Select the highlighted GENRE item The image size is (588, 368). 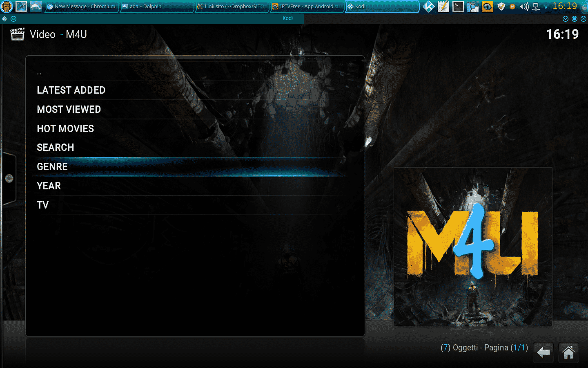click(x=194, y=167)
